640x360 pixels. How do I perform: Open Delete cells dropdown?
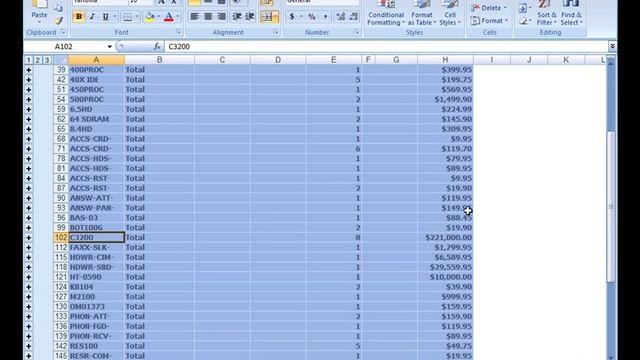(489, 8)
